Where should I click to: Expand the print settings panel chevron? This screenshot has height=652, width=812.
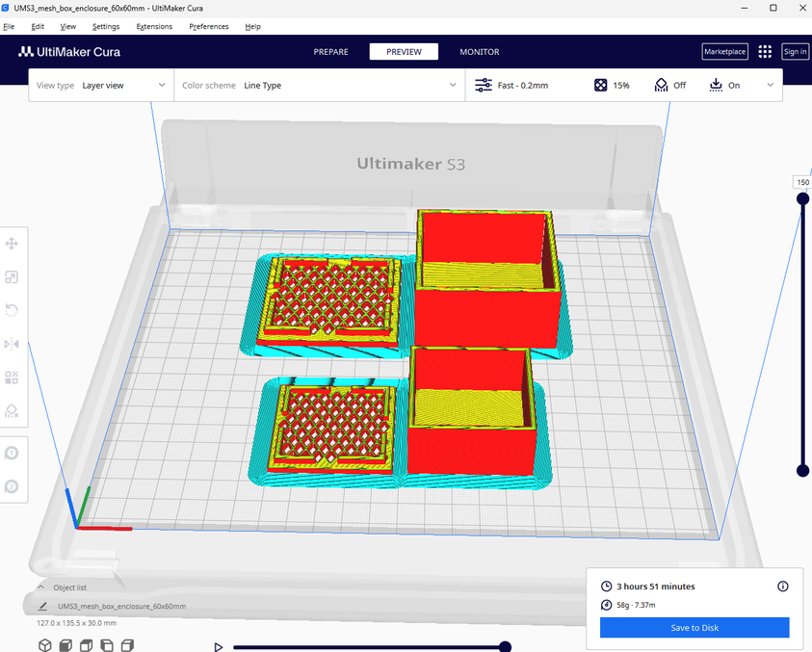(x=770, y=85)
